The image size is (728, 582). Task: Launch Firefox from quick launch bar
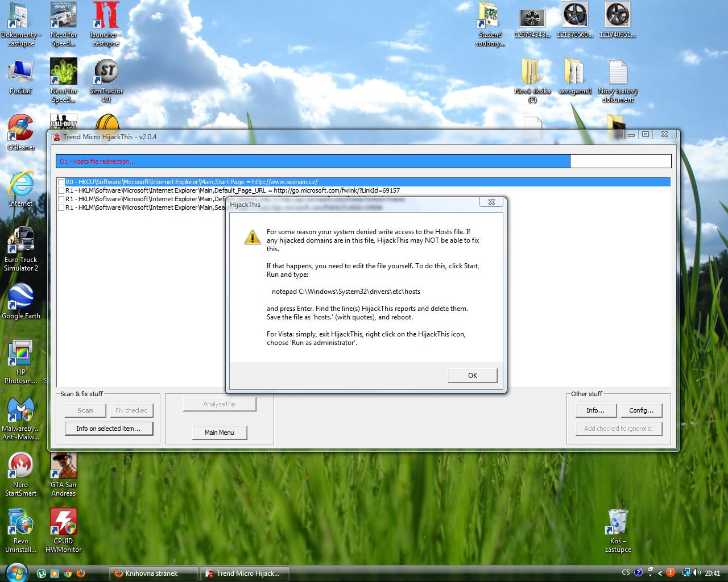[x=81, y=573]
